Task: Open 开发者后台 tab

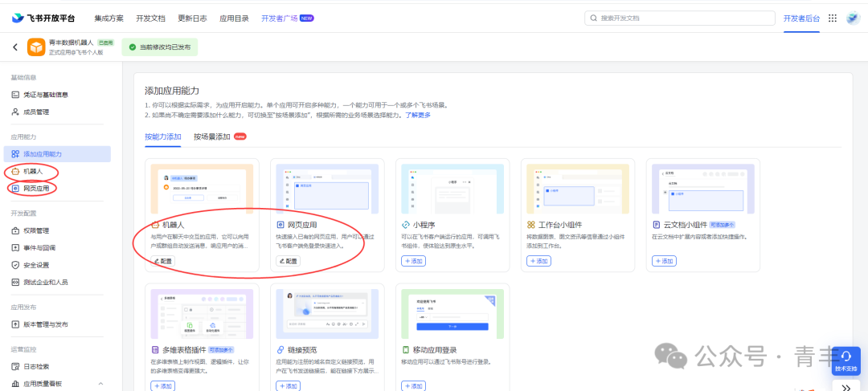Action: coord(801,18)
